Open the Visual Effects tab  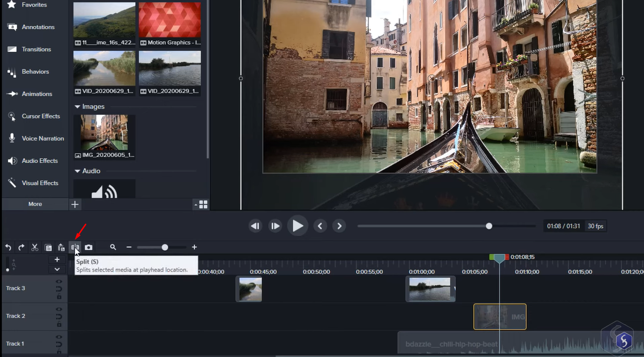34,183
